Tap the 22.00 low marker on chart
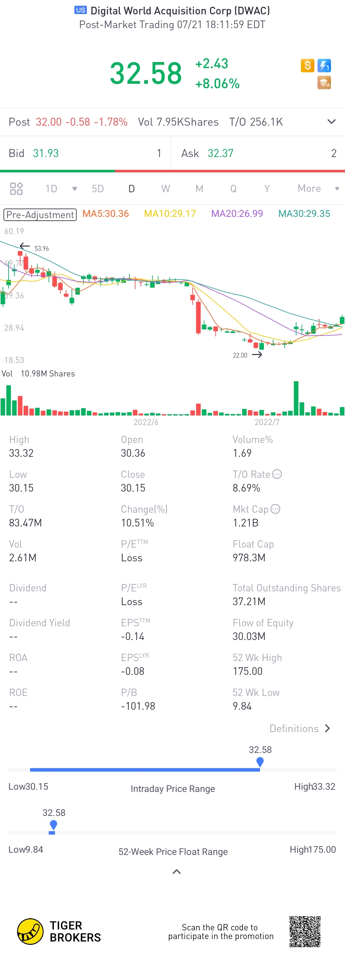 pyautogui.click(x=240, y=355)
